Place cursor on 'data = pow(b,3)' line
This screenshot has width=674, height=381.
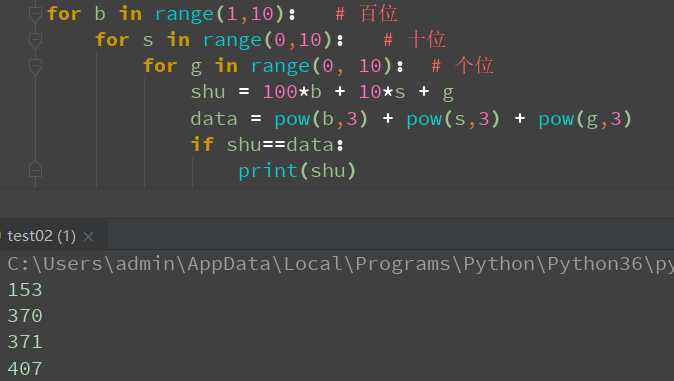pyautogui.click(x=411, y=119)
